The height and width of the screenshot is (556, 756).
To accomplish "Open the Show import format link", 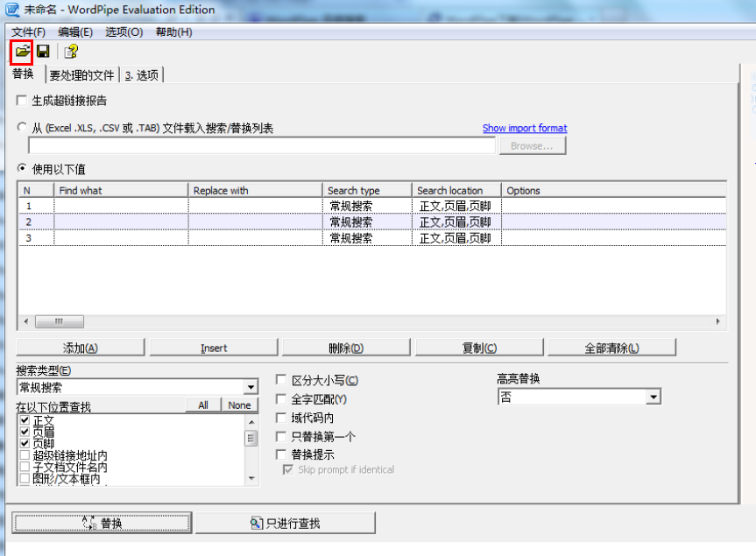I will pyautogui.click(x=525, y=128).
